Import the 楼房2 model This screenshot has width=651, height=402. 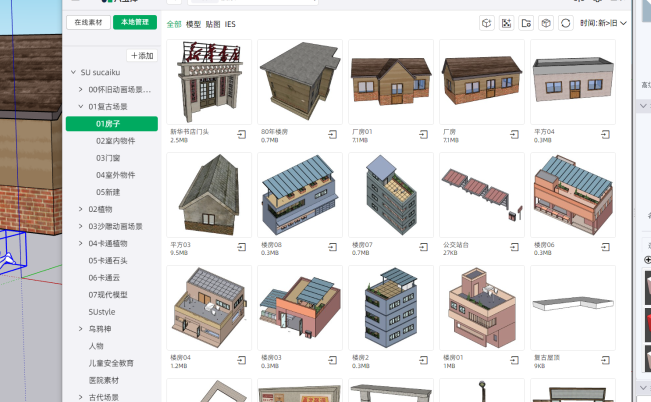[423, 360]
